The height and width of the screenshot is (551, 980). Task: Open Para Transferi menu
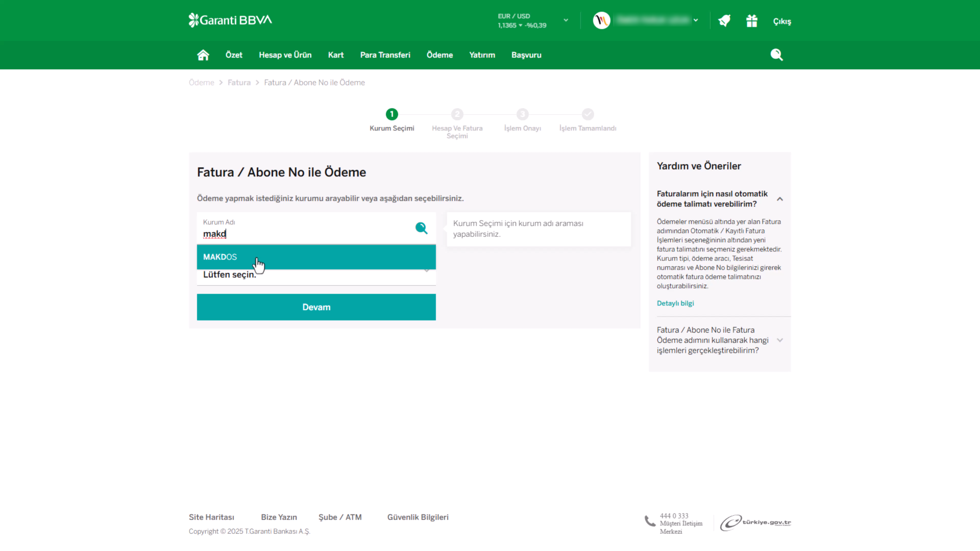coord(385,55)
